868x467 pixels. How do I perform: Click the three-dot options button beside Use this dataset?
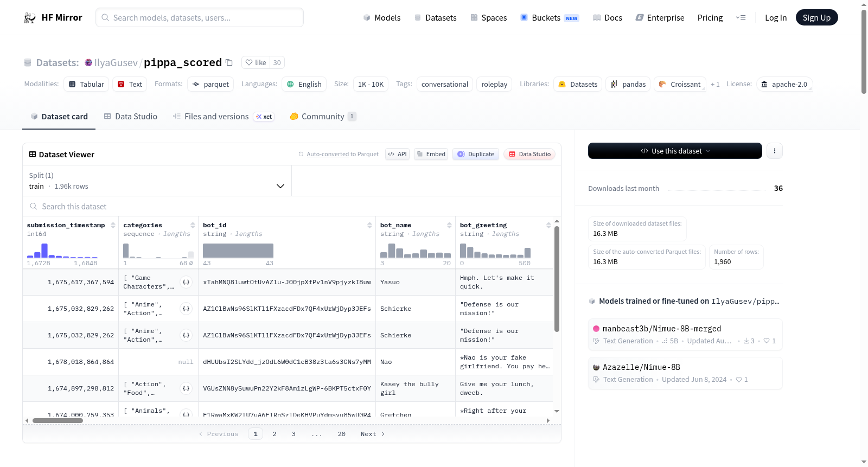click(x=775, y=151)
